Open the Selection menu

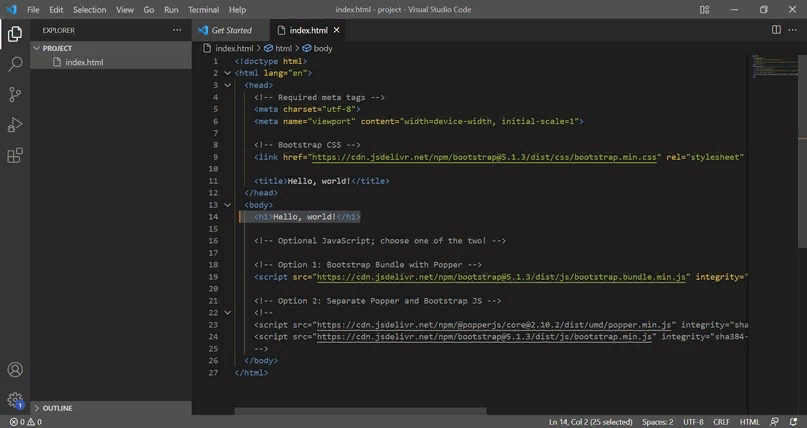(90, 9)
